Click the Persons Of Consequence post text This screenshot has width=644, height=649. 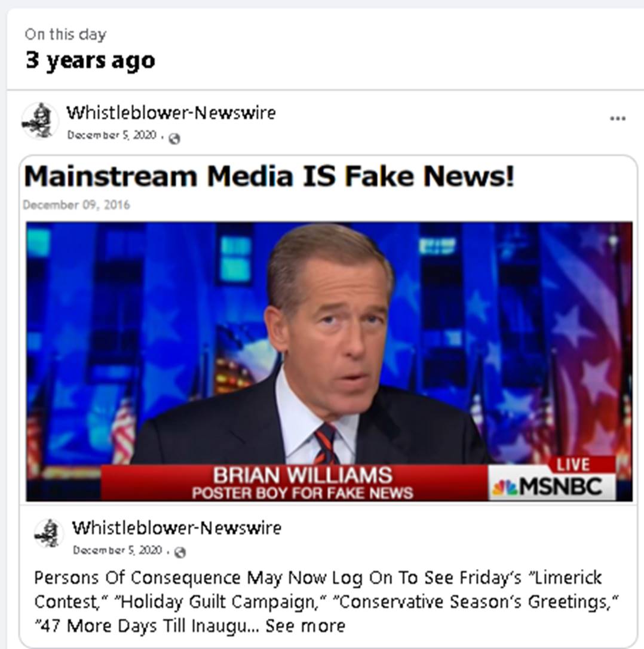[326, 601]
